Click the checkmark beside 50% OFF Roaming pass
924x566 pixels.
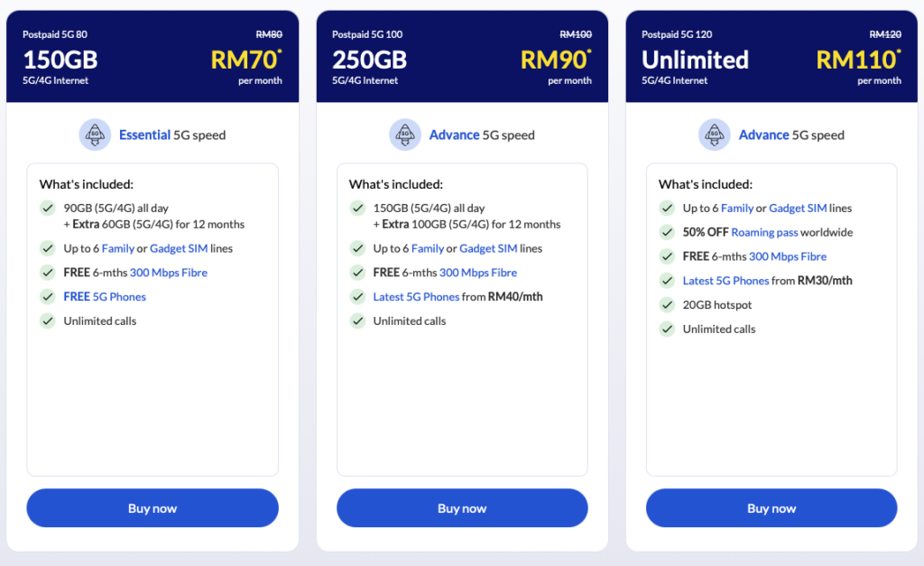(x=666, y=232)
